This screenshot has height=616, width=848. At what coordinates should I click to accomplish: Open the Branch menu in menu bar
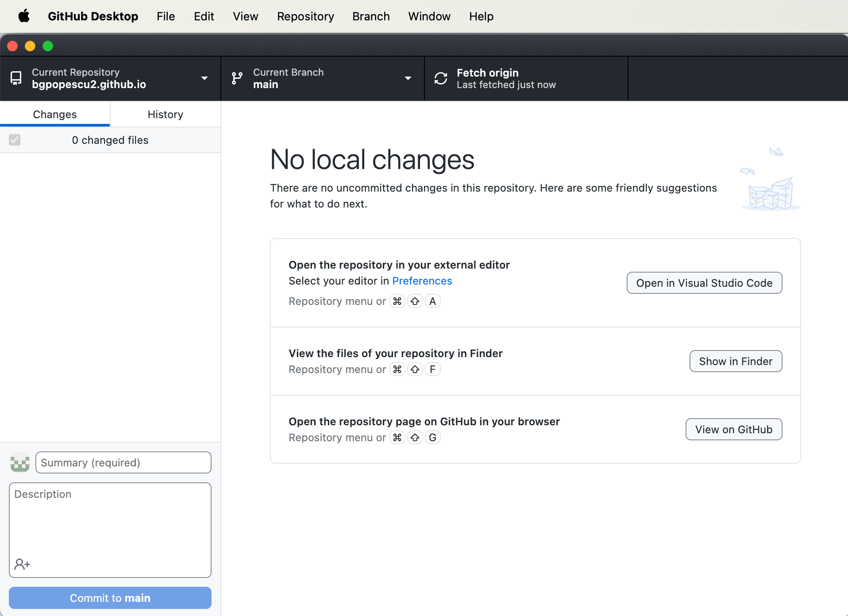[x=371, y=16]
